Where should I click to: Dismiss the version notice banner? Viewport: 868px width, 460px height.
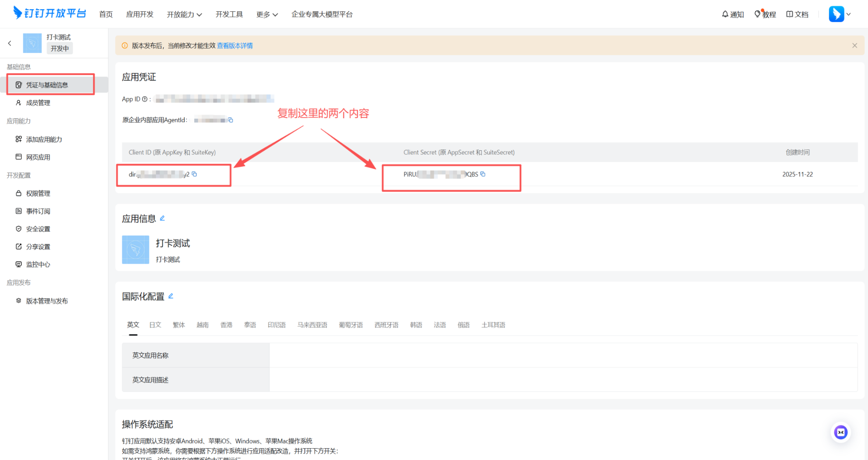click(854, 46)
